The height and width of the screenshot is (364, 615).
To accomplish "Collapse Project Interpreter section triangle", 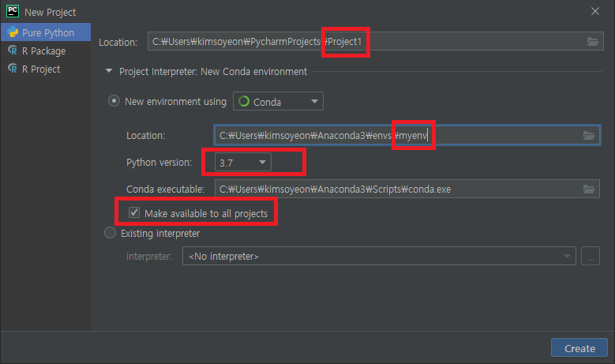I will click(x=109, y=71).
